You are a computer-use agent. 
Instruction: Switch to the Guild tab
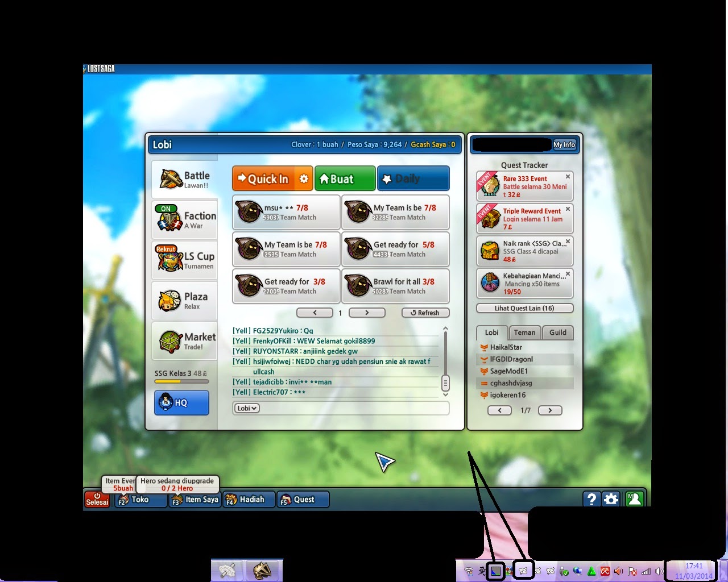pyautogui.click(x=557, y=332)
